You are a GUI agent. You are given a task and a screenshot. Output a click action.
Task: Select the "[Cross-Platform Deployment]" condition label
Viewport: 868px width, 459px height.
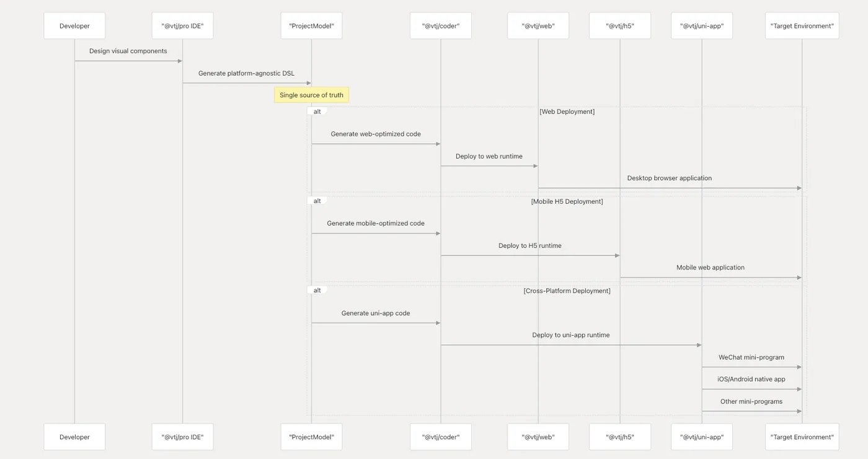point(567,291)
